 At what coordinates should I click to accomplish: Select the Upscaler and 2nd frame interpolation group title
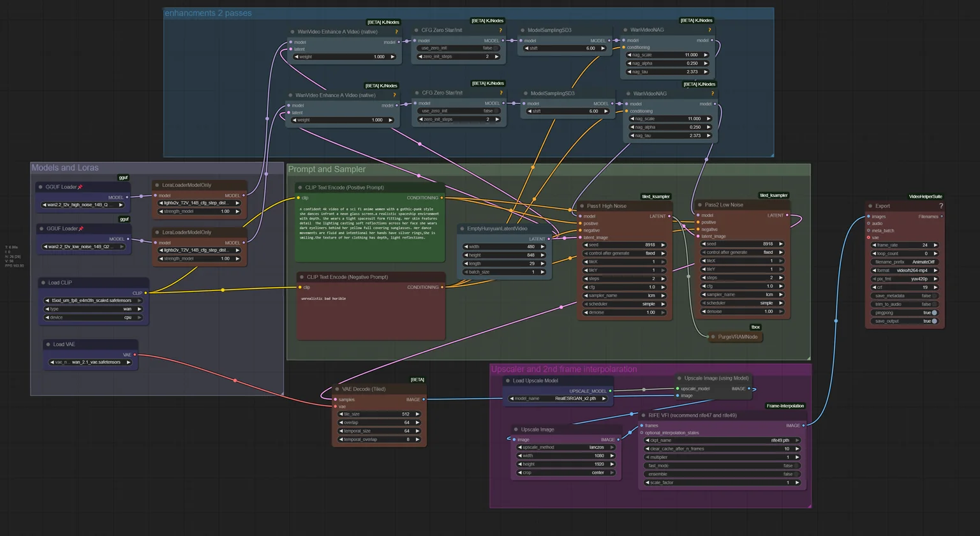[564, 369]
